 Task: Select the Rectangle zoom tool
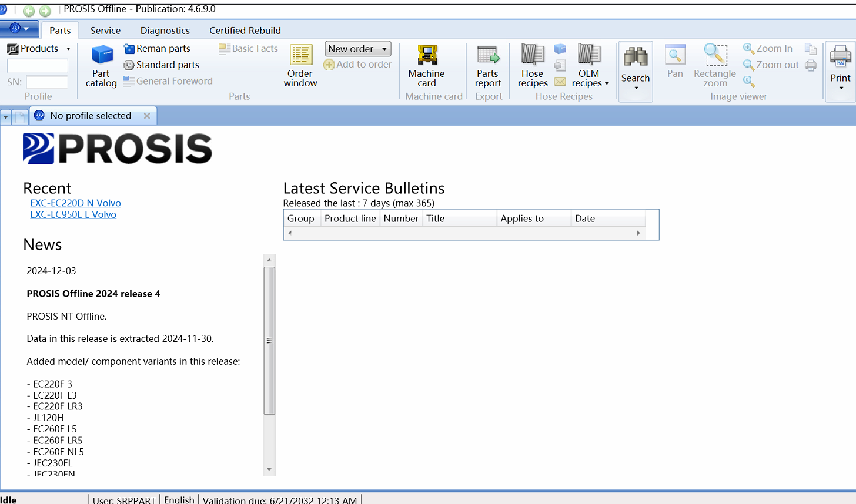(x=715, y=66)
